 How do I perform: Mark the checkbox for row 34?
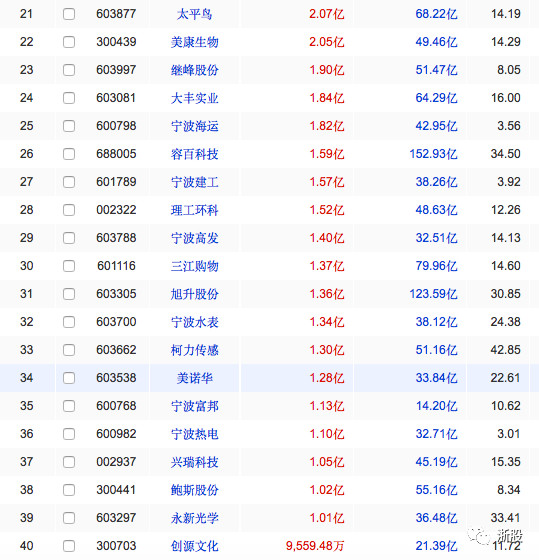point(69,378)
